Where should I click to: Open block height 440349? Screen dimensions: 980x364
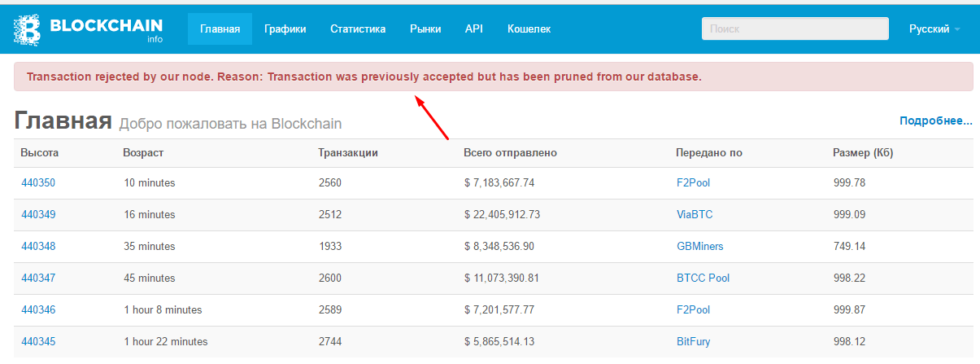38,214
